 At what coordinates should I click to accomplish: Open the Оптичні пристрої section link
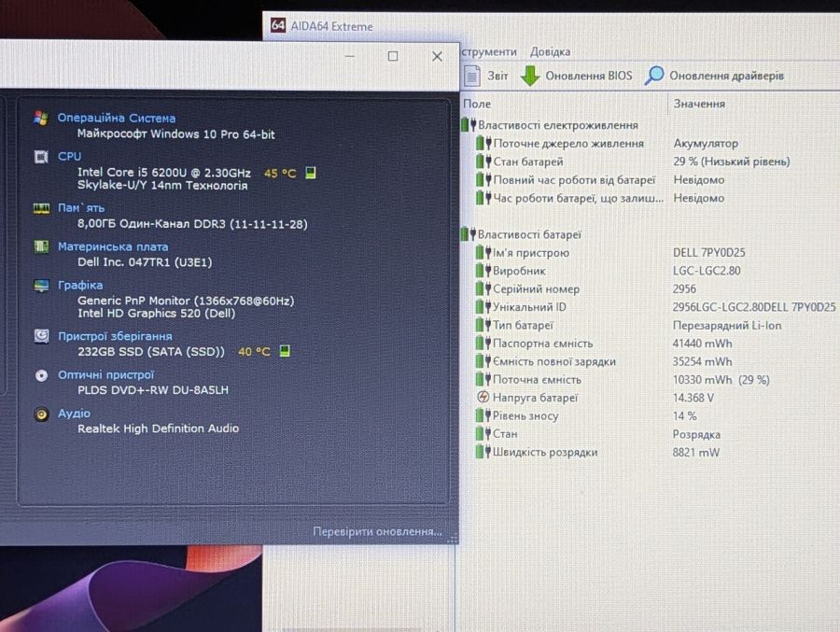pyautogui.click(x=106, y=374)
